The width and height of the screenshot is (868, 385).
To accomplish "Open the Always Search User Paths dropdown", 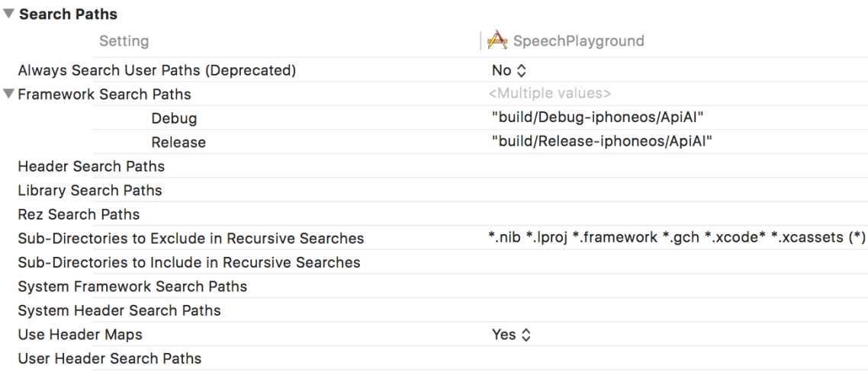I will coord(510,70).
